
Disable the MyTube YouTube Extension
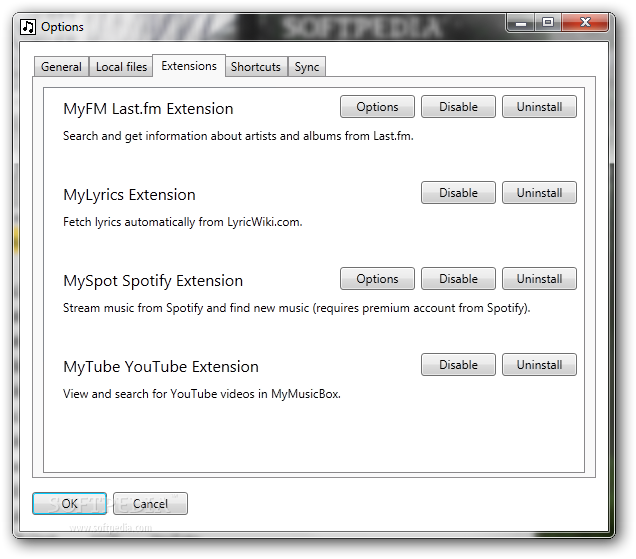coord(458,365)
